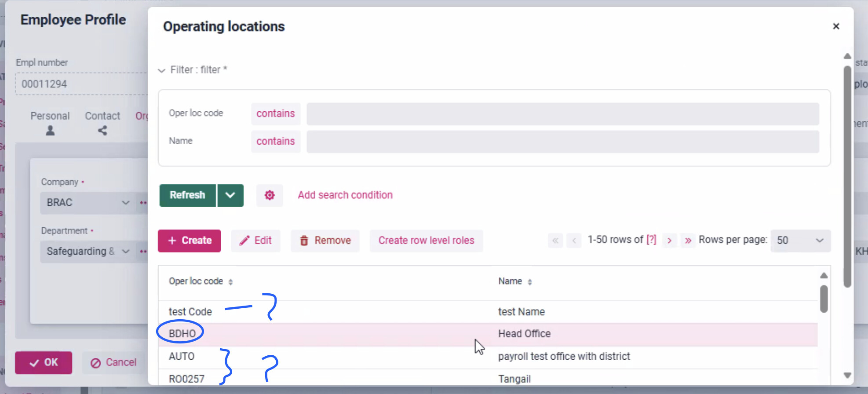The width and height of the screenshot is (868, 394).
Task: Click the Edit button
Action: pos(256,241)
